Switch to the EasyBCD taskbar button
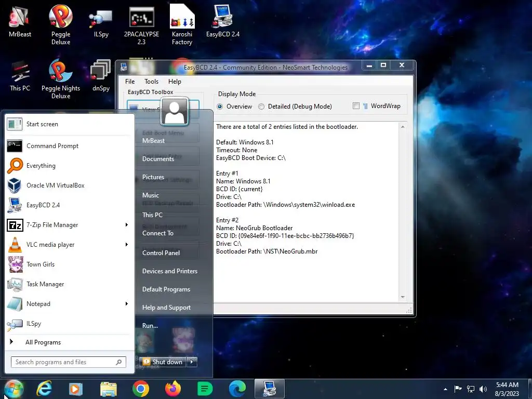Image resolution: width=532 pixels, height=399 pixels. 270,389
